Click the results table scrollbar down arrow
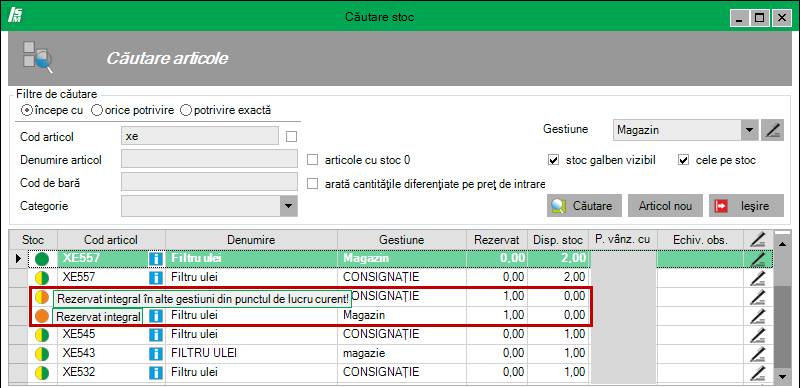 click(x=783, y=377)
